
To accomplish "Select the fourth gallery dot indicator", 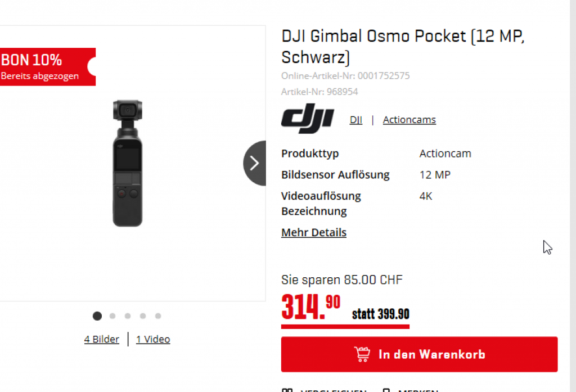I will 143,316.
